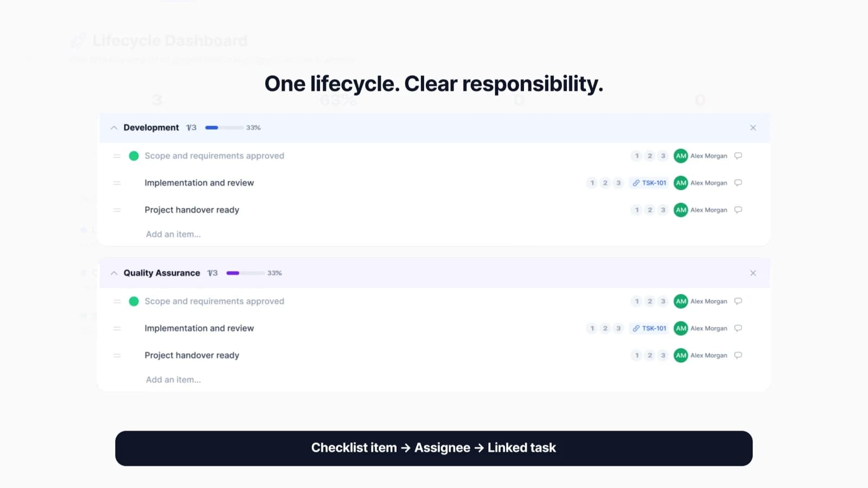Click AM avatar on Quality Assurance Scope row

point(681,301)
